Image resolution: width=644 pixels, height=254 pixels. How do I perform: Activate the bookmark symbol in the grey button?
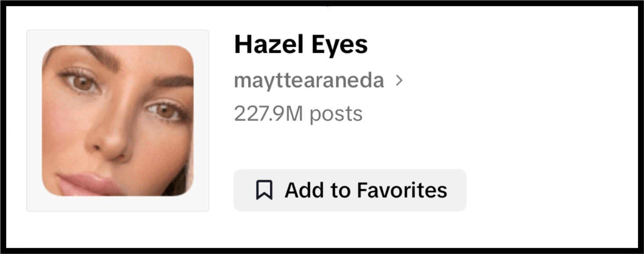[x=265, y=190]
